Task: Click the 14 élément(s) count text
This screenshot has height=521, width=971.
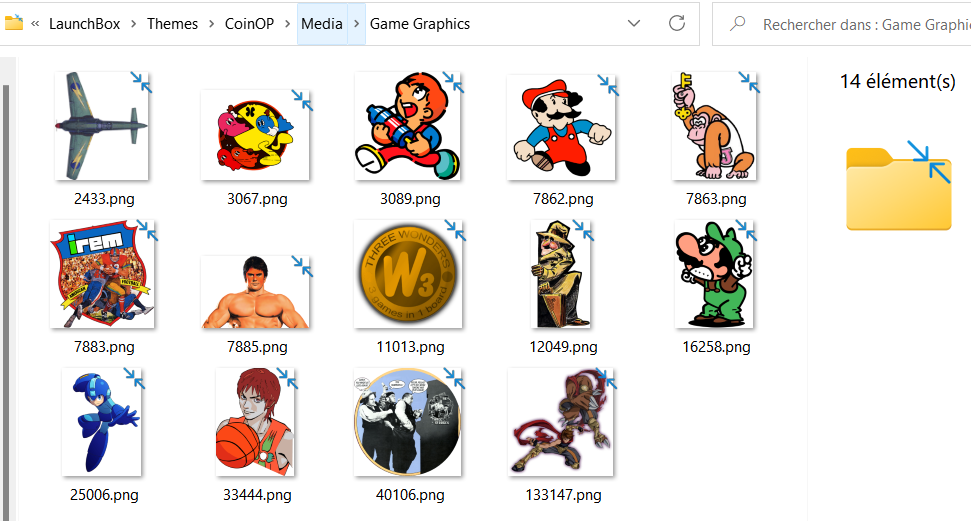Action: 897,81
